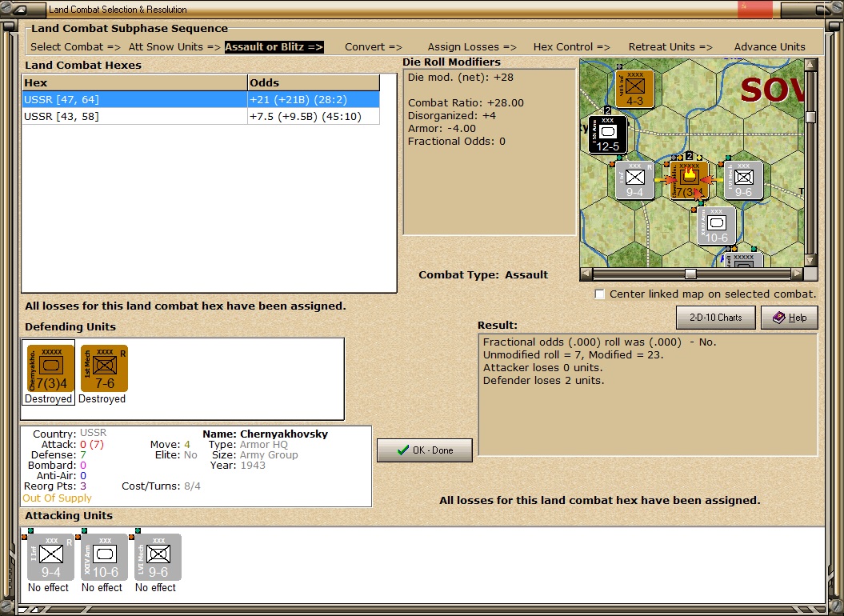The image size is (844, 616).
Task: Click the Unmodified roll = 7 result line
Action: tap(574, 355)
